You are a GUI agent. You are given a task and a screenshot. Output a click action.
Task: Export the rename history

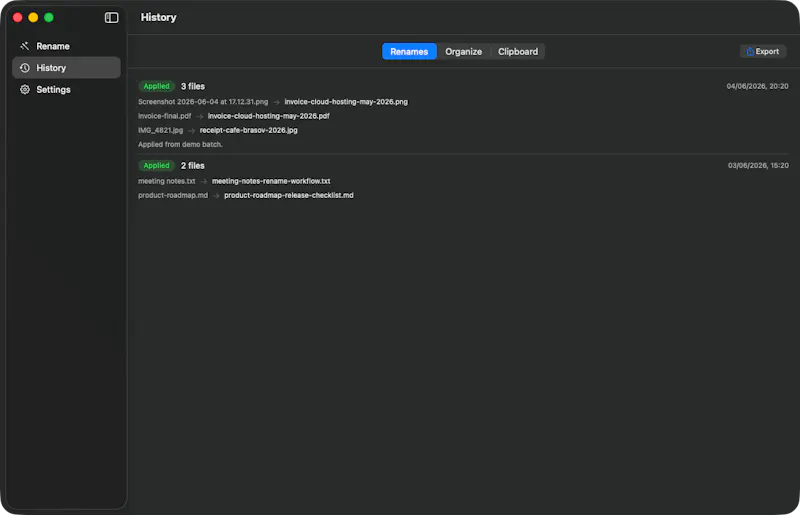coord(763,51)
